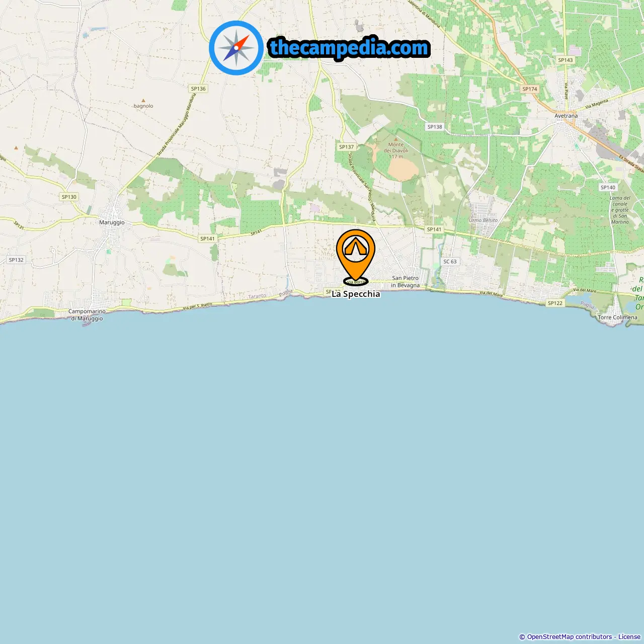
Task: Open the License link
Action: 629,637
